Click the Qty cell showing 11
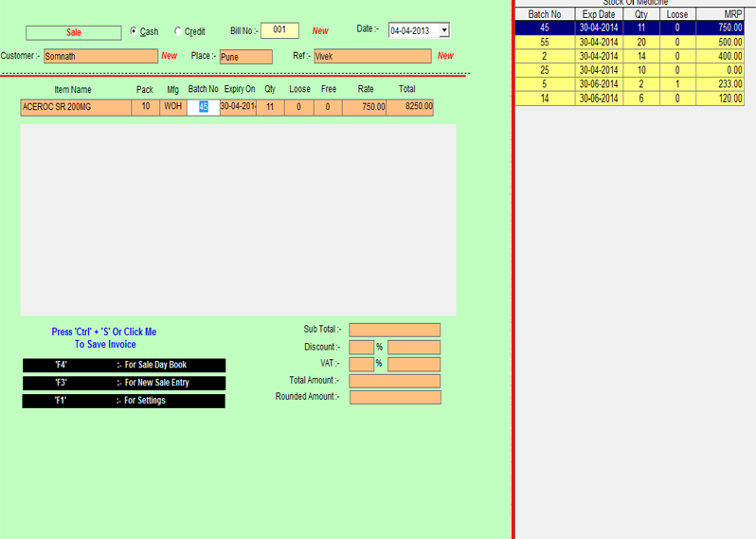The width and height of the screenshot is (756, 539). 270,107
